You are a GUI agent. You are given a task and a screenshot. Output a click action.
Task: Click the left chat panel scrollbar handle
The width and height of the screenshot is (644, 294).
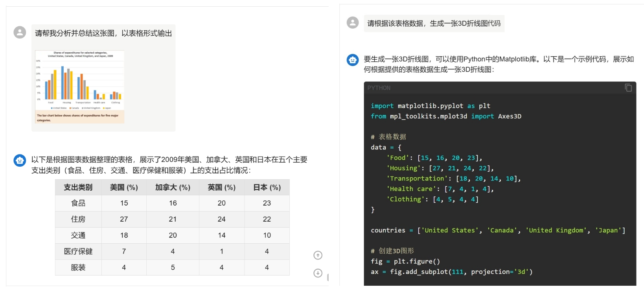tap(328, 277)
